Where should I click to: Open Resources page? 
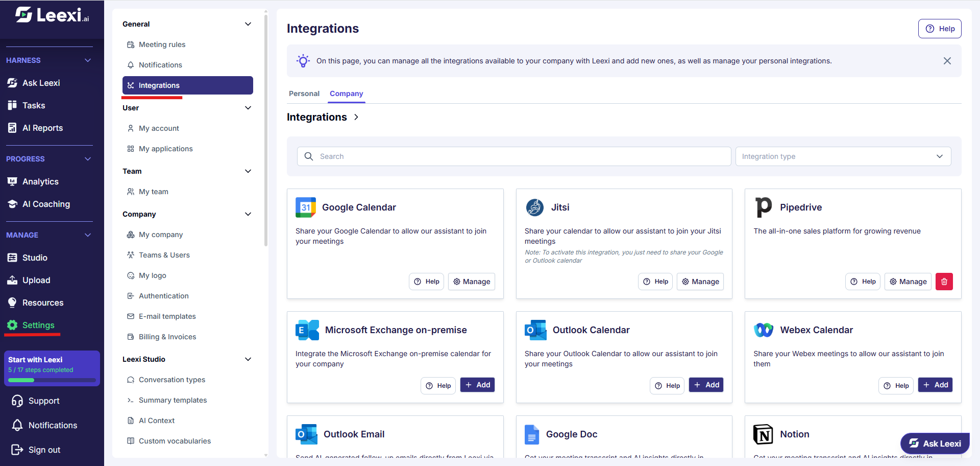click(35, 302)
